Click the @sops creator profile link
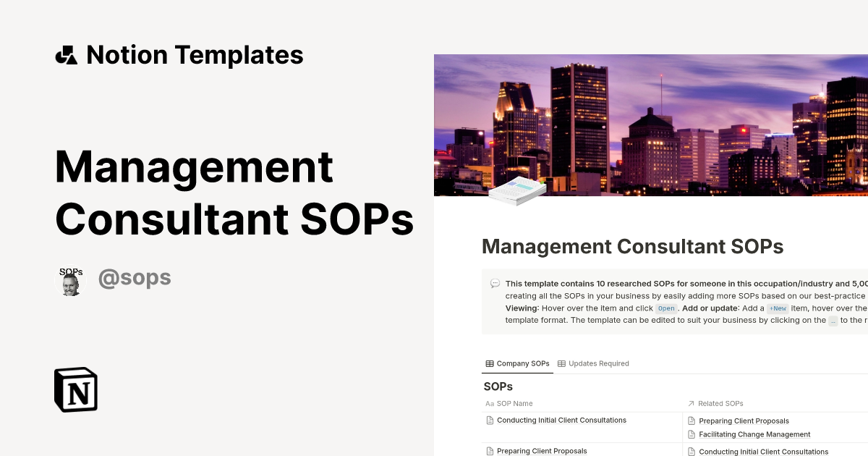This screenshot has height=456, width=868. 135,277
